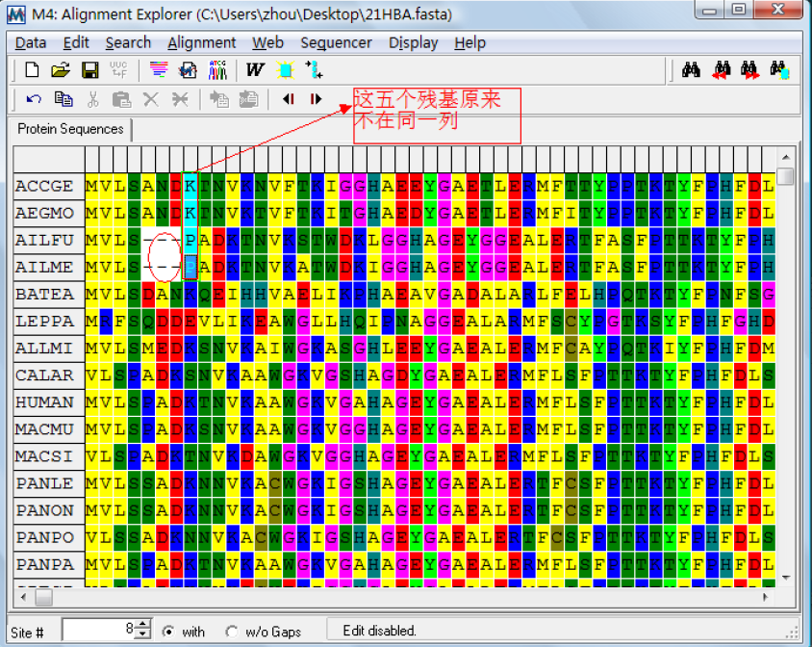812x647 pixels.
Task: Click the vertical scrollbar down arrow
Action: click(786, 577)
